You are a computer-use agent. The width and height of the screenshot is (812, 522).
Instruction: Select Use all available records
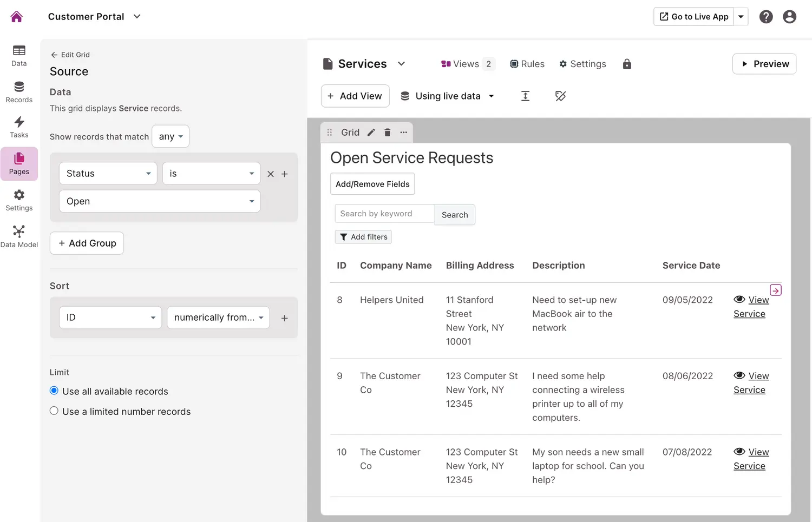54,391
